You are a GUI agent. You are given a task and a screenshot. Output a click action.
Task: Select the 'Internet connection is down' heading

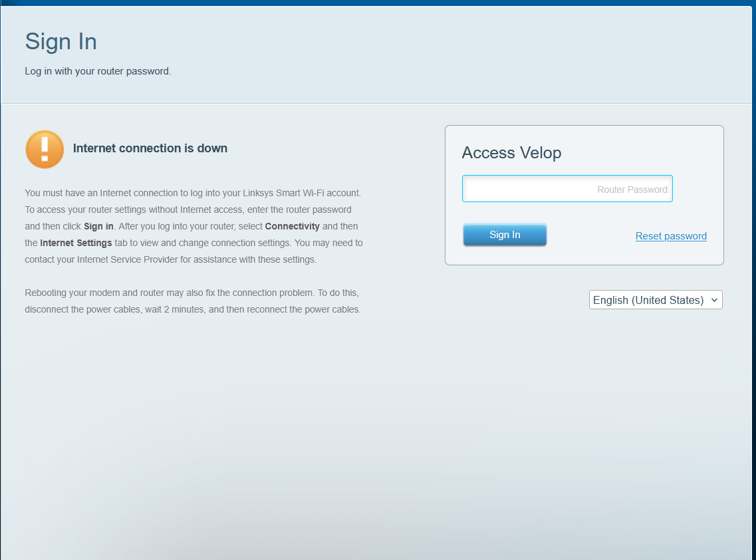150,148
